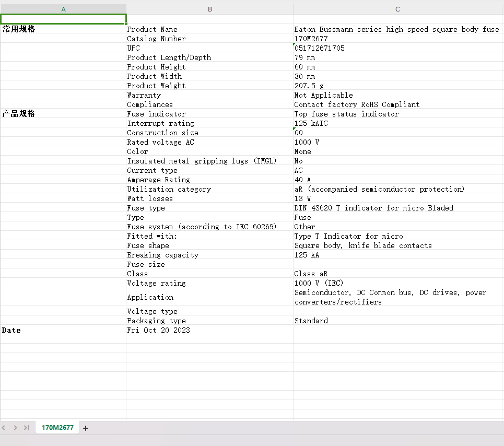Viewport: 504px width, 446px height.
Task: Select 'Square body, knife blade contacts' cell
Action: [397, 245]
